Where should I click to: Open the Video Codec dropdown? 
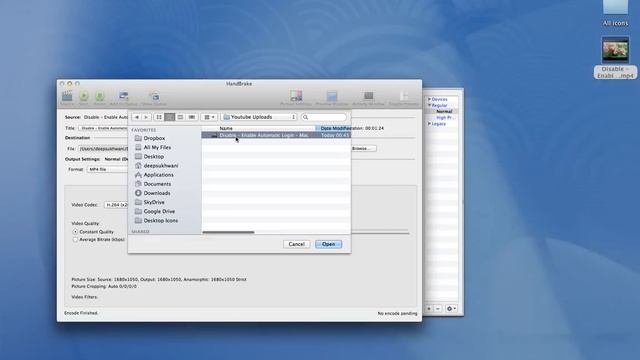tap(116, 205)
